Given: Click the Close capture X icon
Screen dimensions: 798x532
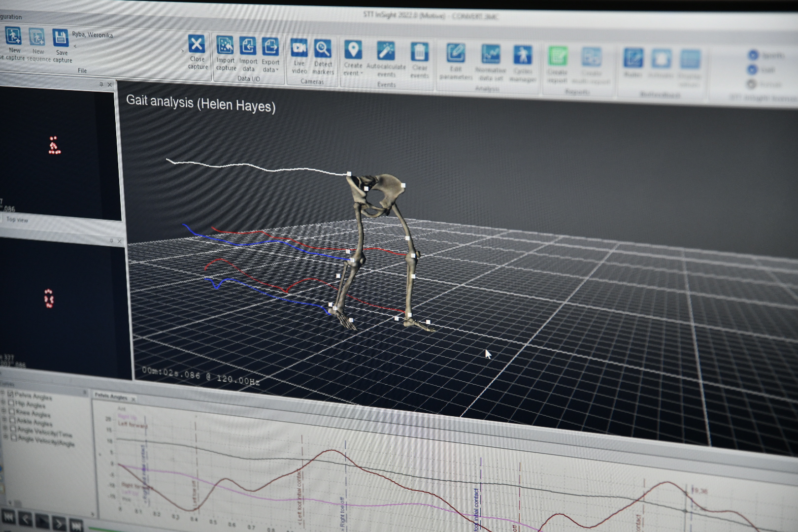Looking at the screenshot, I should [x=197, y=44].
